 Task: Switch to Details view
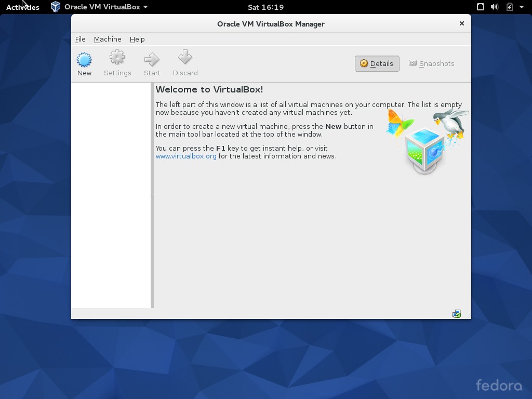(x=381, y=63)
